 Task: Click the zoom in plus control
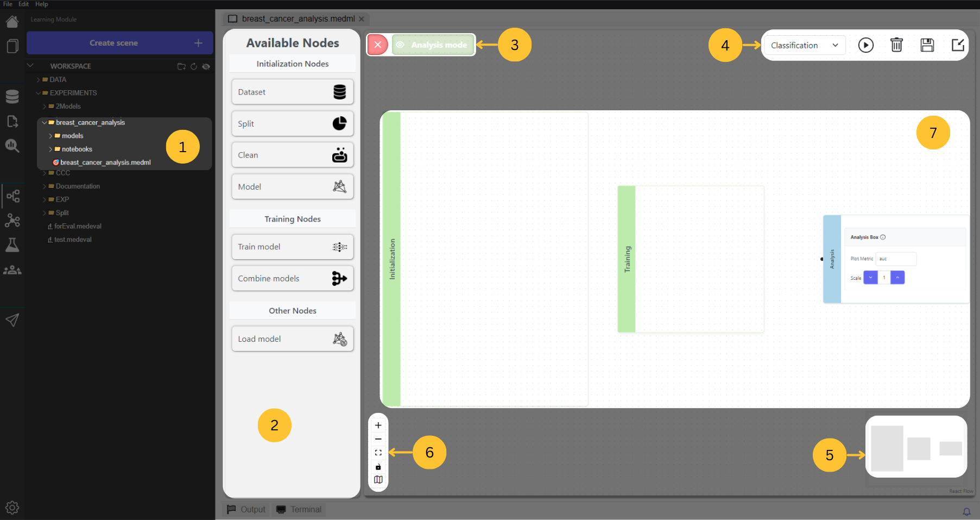click(x=378, y=425)
